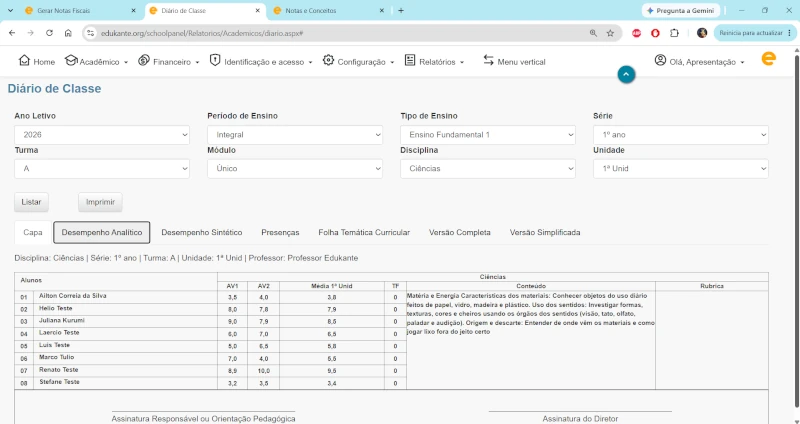Click the Home house icon
Screen dimensions: 800x424
tap(24, 60)
